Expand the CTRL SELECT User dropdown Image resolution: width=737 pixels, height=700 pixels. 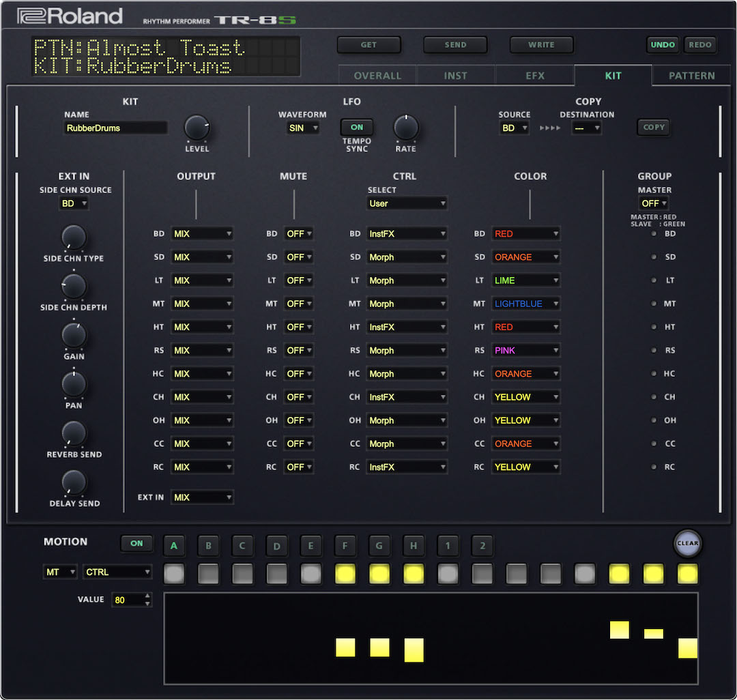tap(407, 203)
